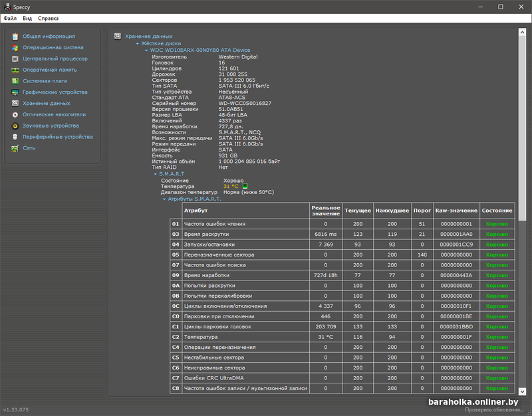Click the Western Digital manufacturer value

tap(238, 57)
